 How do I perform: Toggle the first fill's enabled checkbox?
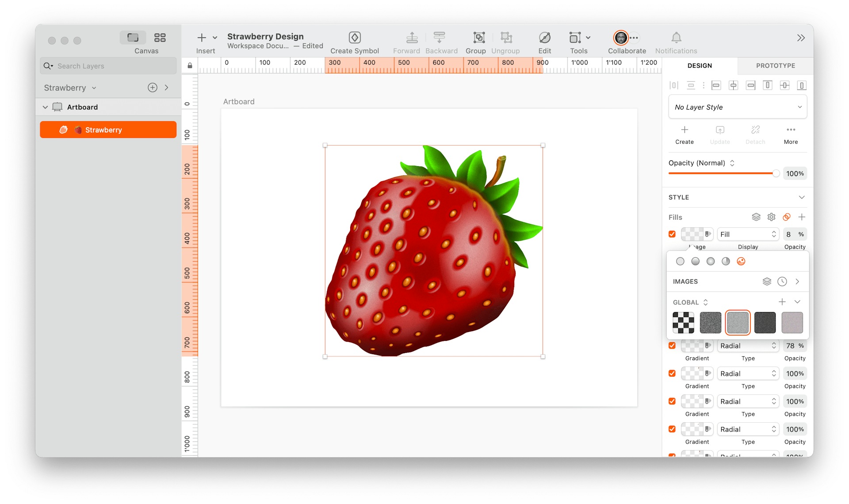[673, 234]
